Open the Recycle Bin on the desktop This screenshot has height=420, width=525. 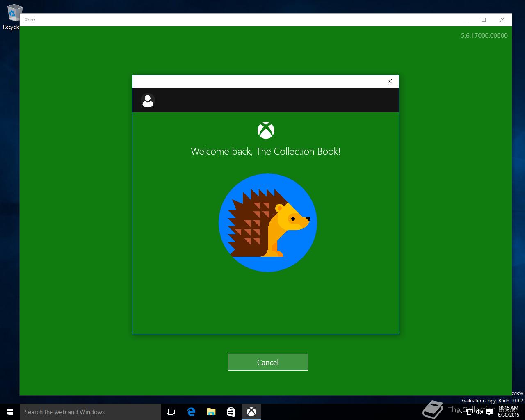tap(12, 16)
